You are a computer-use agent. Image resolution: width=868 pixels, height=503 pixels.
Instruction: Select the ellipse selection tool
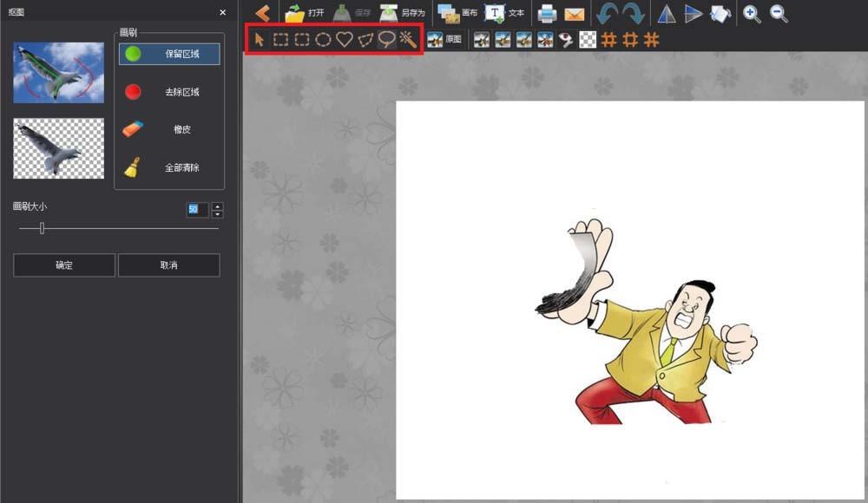click(x=323, y=39)
